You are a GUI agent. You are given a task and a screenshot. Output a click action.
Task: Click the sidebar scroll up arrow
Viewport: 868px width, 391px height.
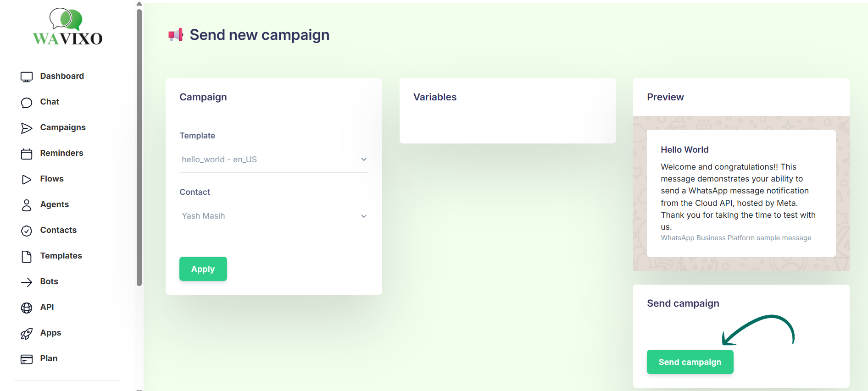pyautogui.click(x=139, y=4)
